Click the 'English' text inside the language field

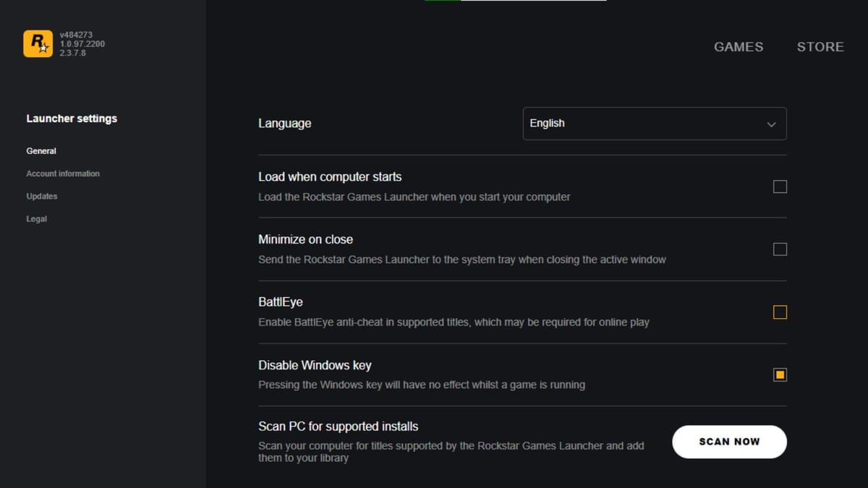548,124
